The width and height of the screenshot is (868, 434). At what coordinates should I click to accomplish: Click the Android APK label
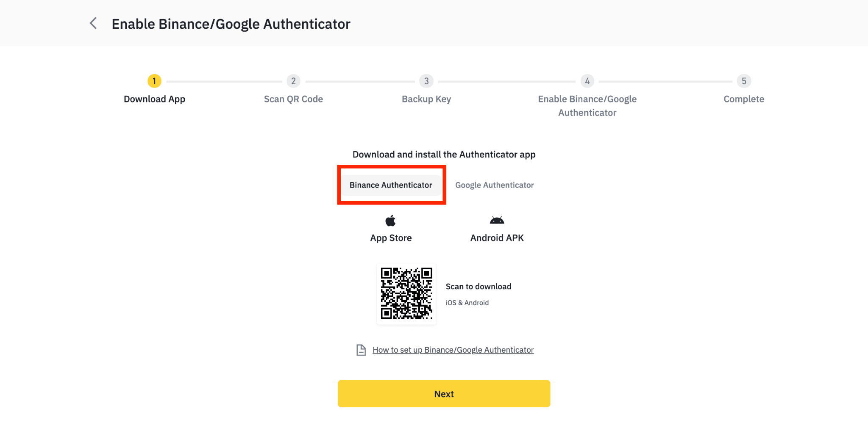point(497,238)
